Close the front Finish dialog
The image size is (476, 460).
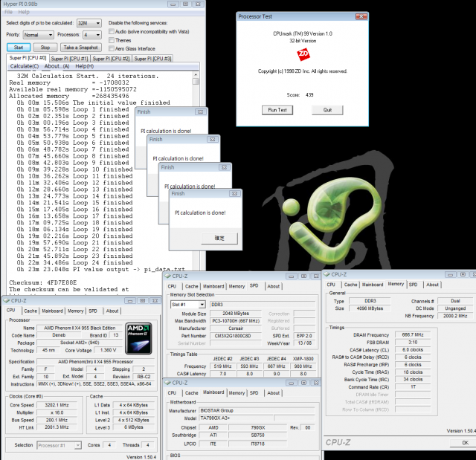234,193
